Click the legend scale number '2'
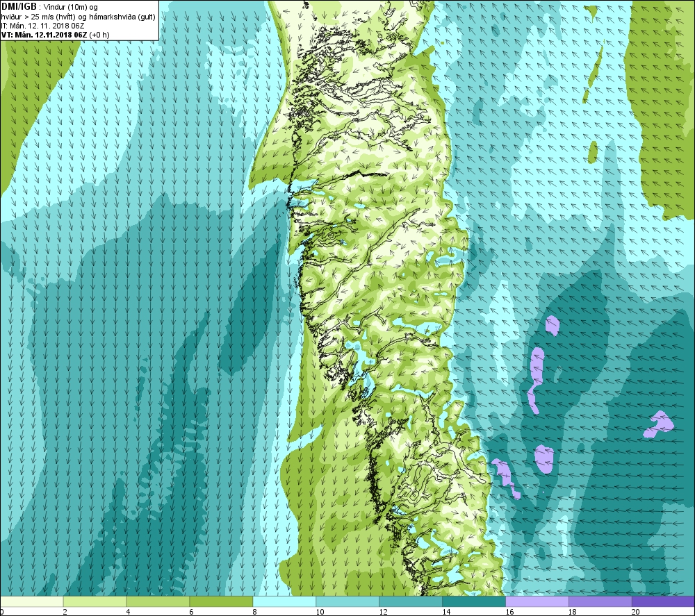 point(65,612)
